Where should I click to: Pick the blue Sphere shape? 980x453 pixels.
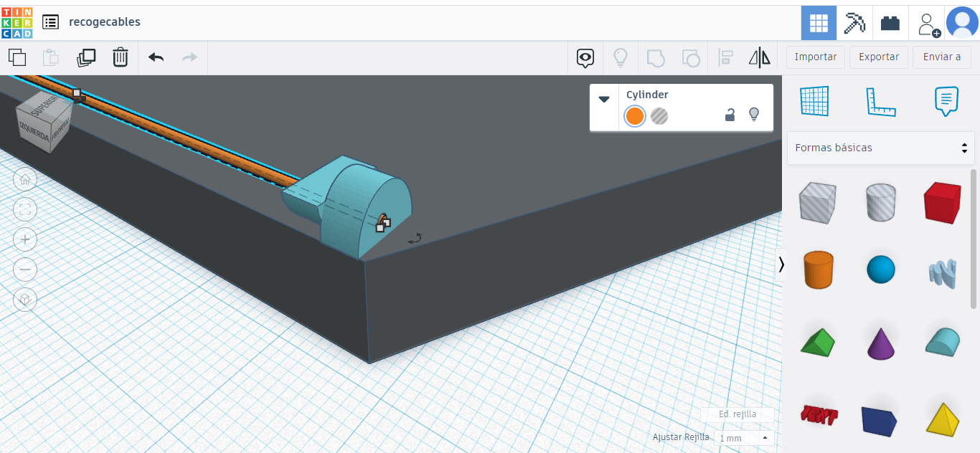tap(881, 270)
